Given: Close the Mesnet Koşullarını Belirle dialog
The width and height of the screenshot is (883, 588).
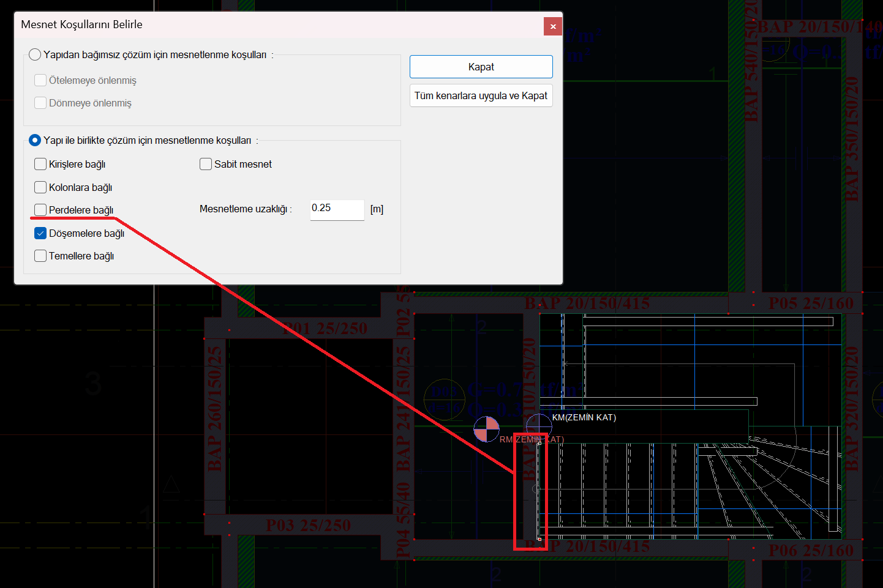Looking at the screenshot, I should click(552, 26).
